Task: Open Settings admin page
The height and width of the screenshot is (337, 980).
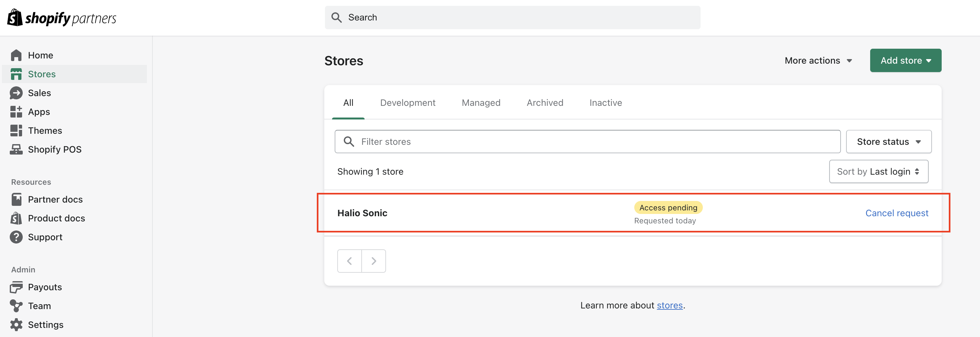Action: point(74,325)
